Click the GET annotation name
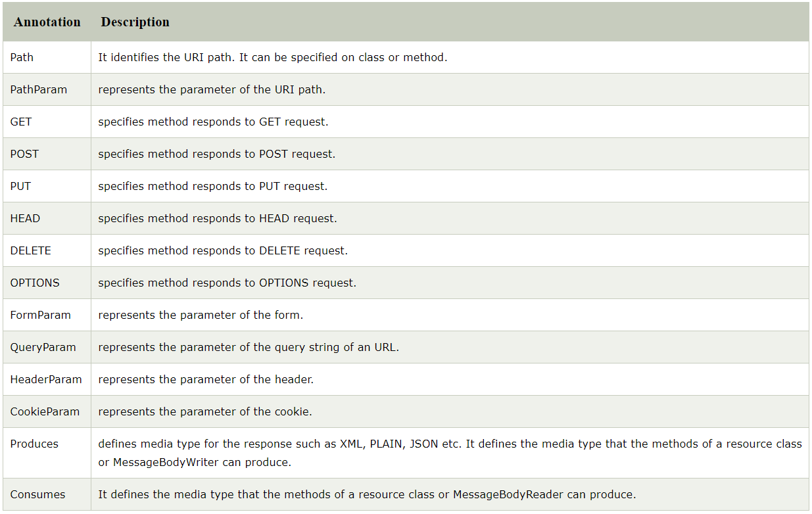The height and width of the screenshot is (514, 812). (x=21, y=122)
